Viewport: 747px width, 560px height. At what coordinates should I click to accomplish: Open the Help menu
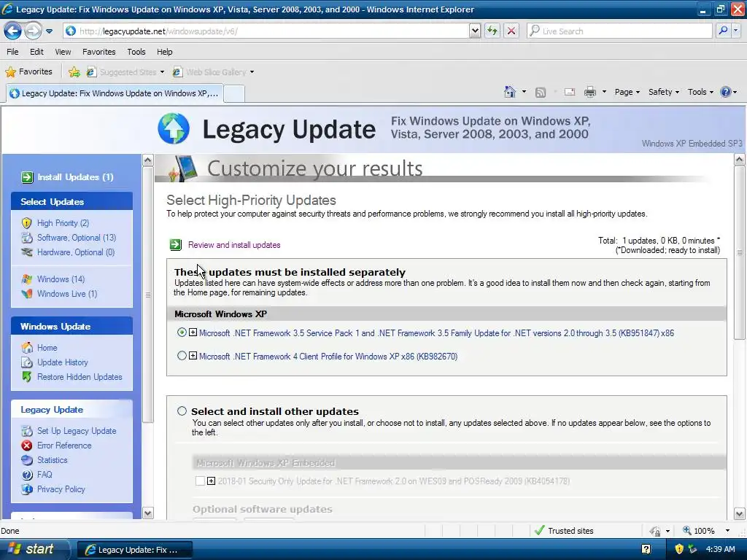[x=165, y=52]
